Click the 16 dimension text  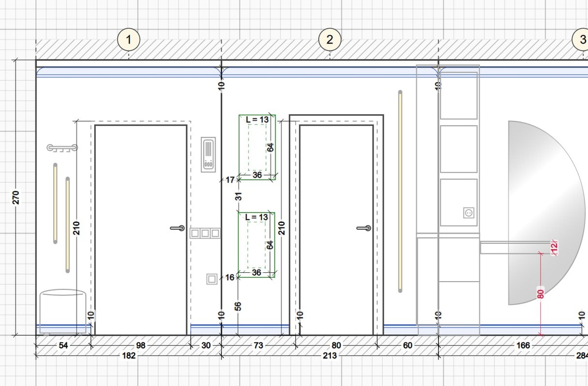click(x=230, y=278)
